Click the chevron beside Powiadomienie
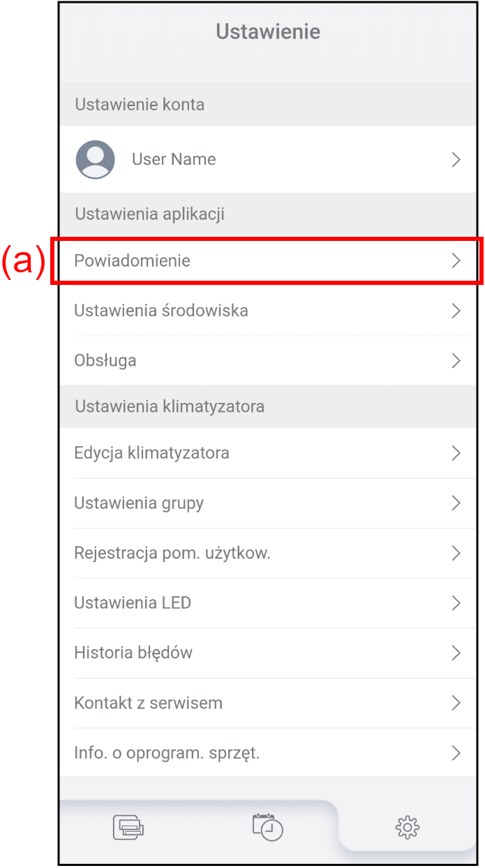Viewport: 485px width, 868px height. 456,261
